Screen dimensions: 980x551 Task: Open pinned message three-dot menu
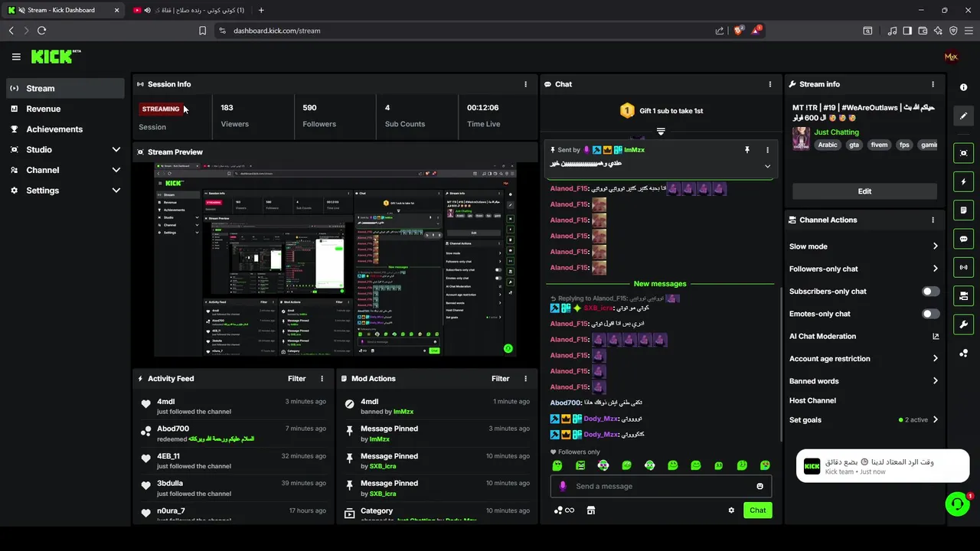[x=767, y=150]
